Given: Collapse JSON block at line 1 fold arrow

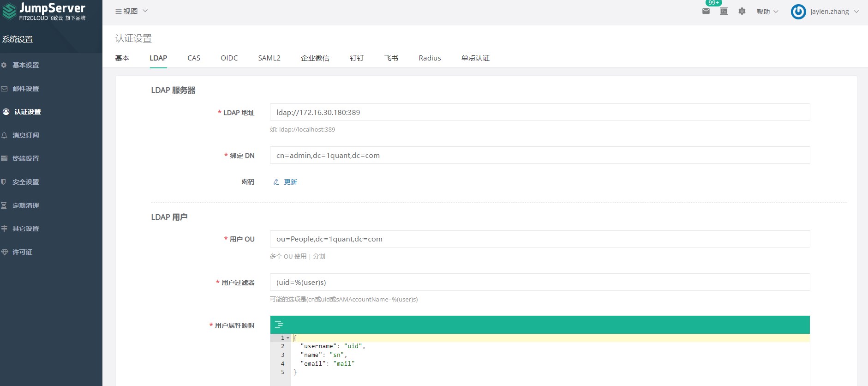Looking at the screenshot, I should pyautogui.click(x=288, y=338).
